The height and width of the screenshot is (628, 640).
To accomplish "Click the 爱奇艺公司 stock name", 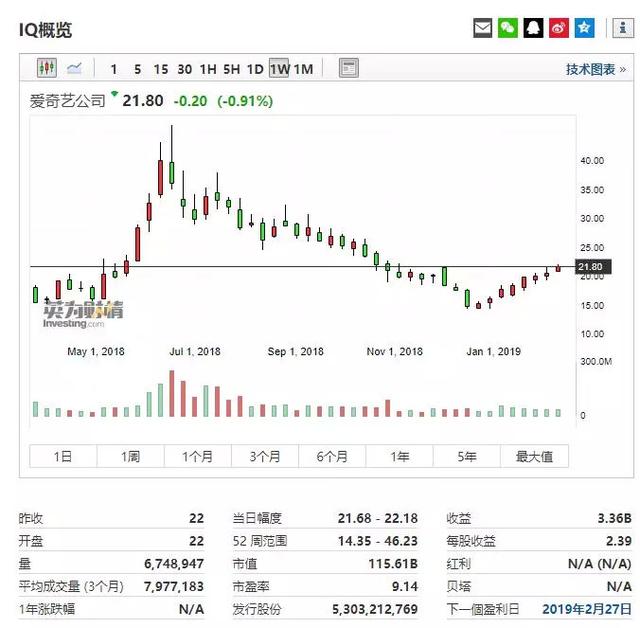I will (67, 101).
